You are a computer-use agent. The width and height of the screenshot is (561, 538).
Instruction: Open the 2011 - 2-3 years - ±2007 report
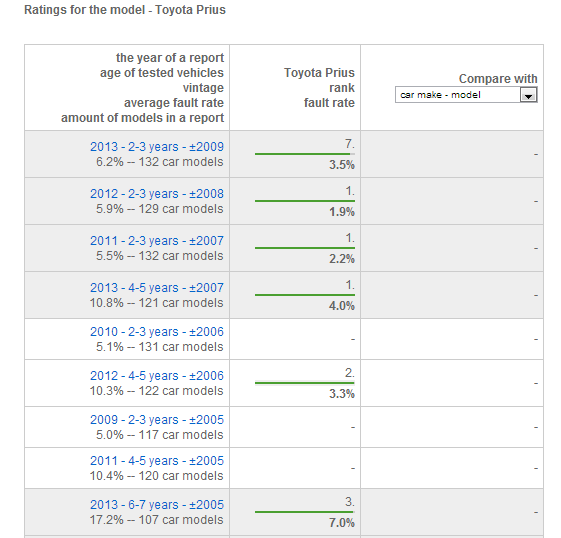[157, 241]
